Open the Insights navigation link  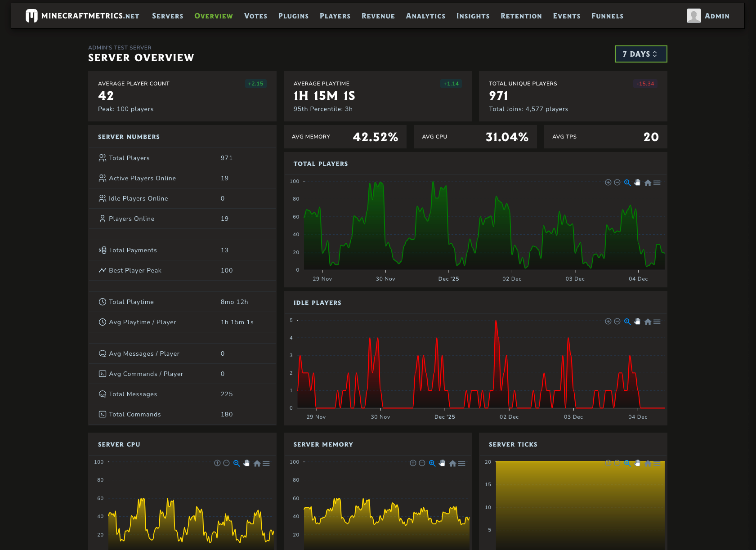point(473,16)
